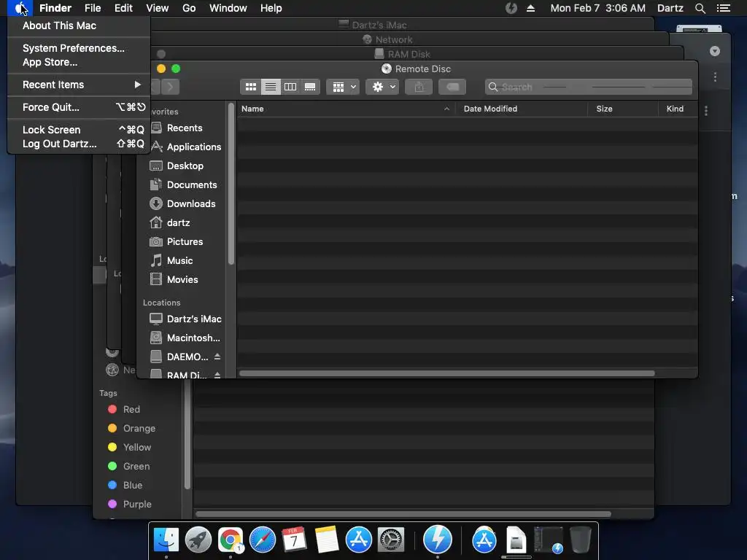This screenshot has height=560, width=747.
Task: Select the Blue tag in the back window
Action: (125, 485)
